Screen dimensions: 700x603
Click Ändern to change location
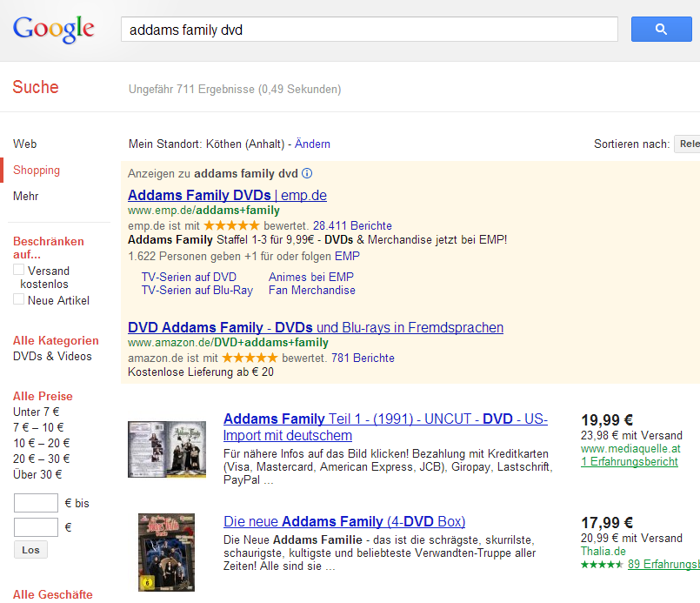click(x=312, y=144)
